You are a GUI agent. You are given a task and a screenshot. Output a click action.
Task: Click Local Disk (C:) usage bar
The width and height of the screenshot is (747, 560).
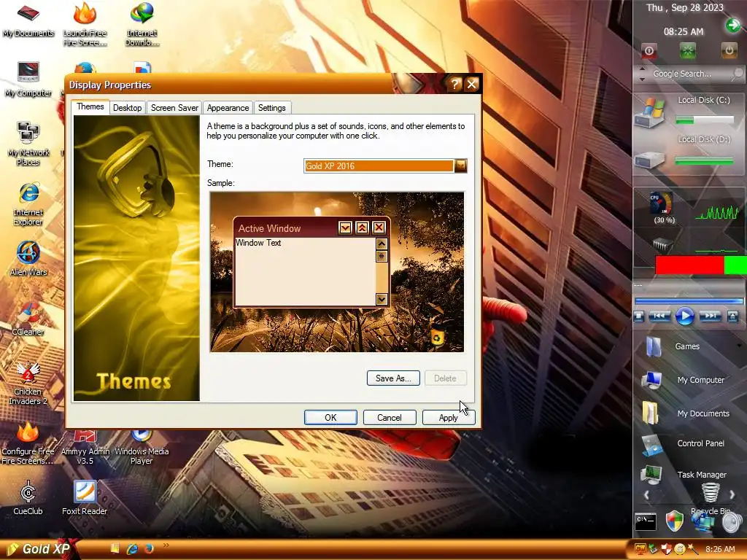[705, 120]
